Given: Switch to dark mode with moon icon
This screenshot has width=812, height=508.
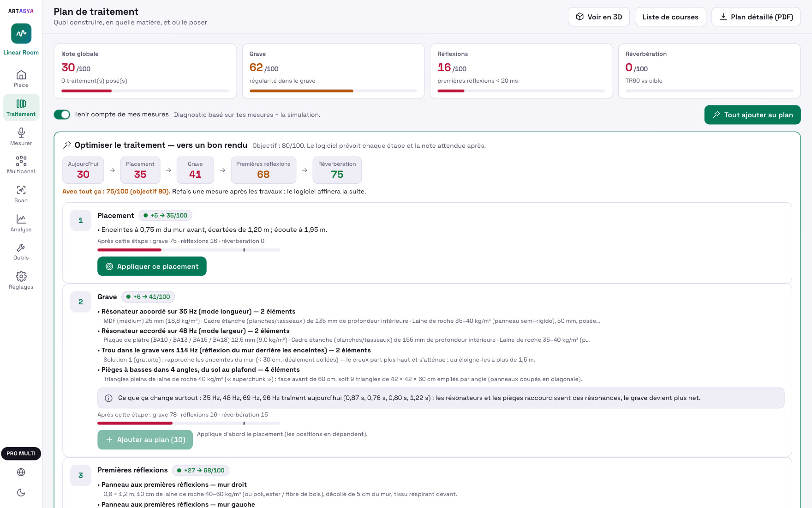Looking at the screenshot, I should tap(21, 492).
